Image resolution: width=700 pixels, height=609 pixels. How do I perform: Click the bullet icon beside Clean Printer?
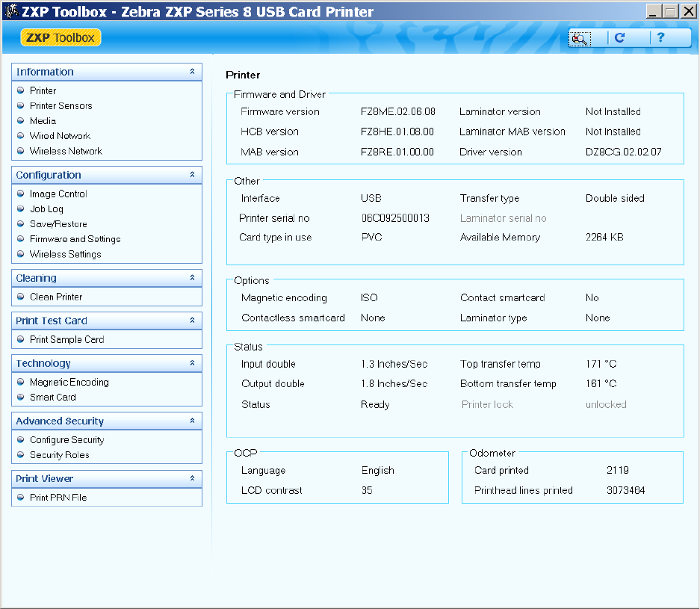[x=20, y=297]
